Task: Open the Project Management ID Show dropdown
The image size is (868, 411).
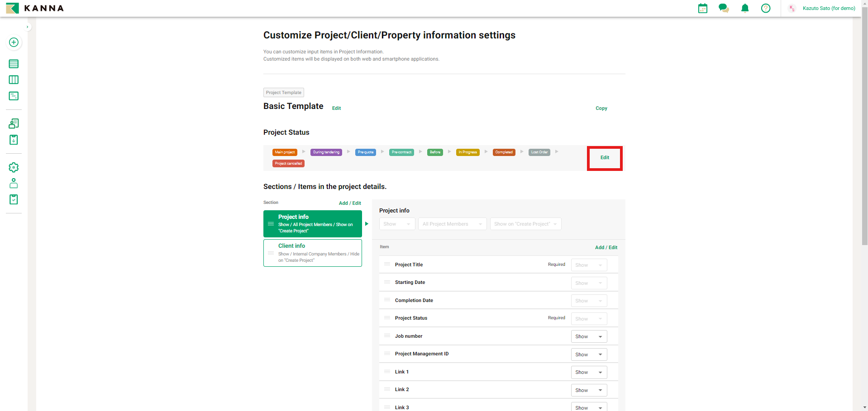Action: 588,354
